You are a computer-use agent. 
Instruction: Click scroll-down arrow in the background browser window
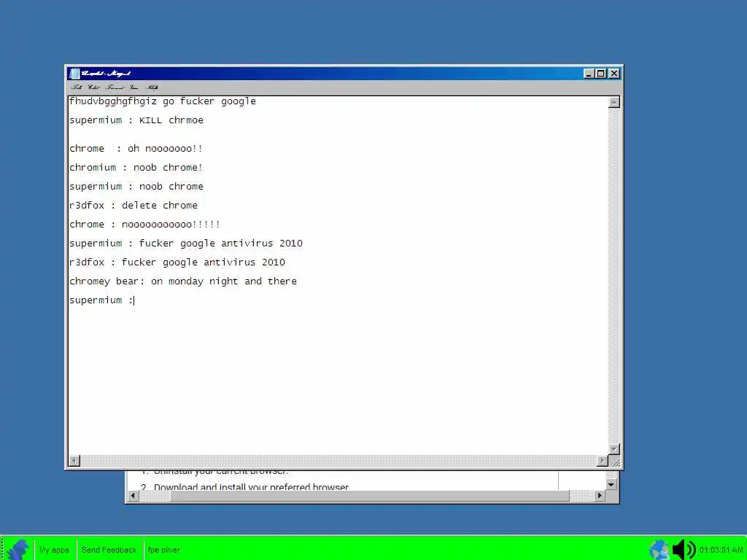click(612, 485)
